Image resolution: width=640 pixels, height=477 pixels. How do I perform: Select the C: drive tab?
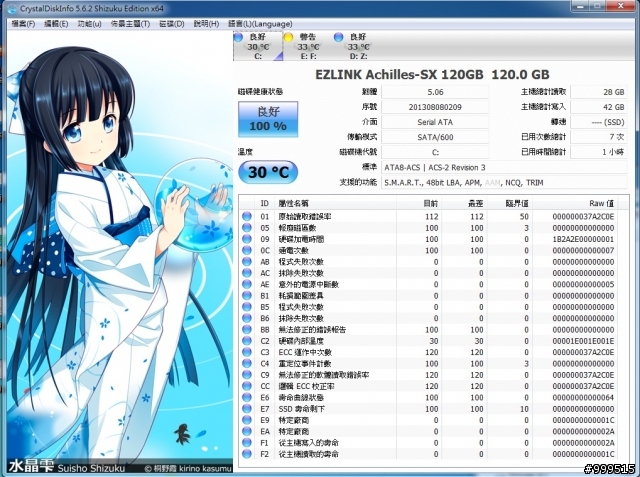click(x=258, y=46)
